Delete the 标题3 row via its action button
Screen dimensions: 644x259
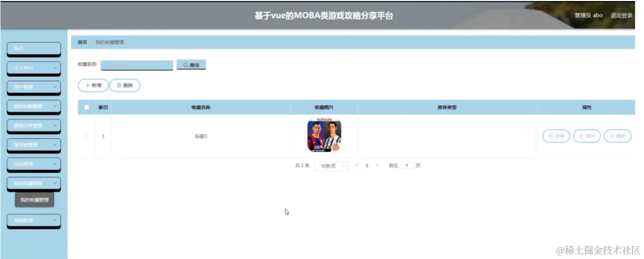618,136
